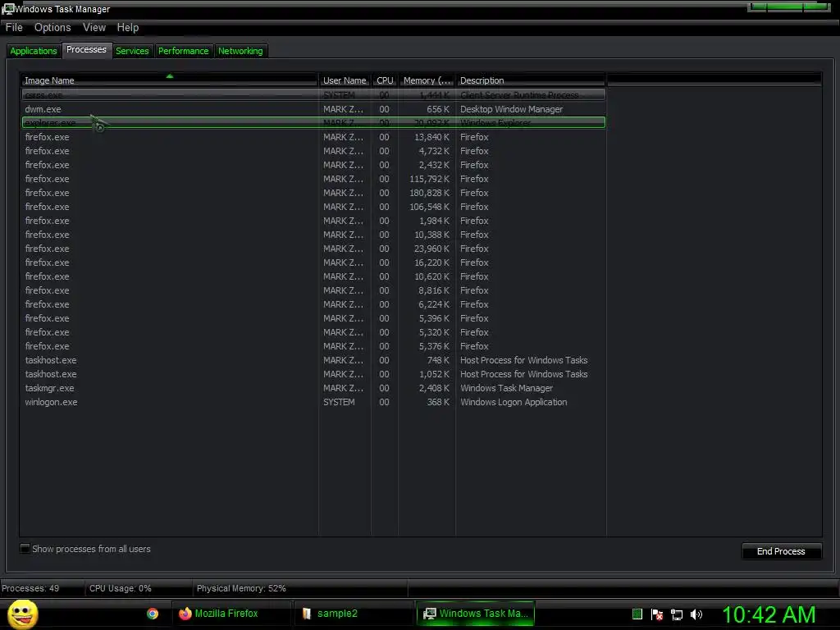Select firefox.exe using 5,376 K memory
Screen dimensions: 840x630
313,346
